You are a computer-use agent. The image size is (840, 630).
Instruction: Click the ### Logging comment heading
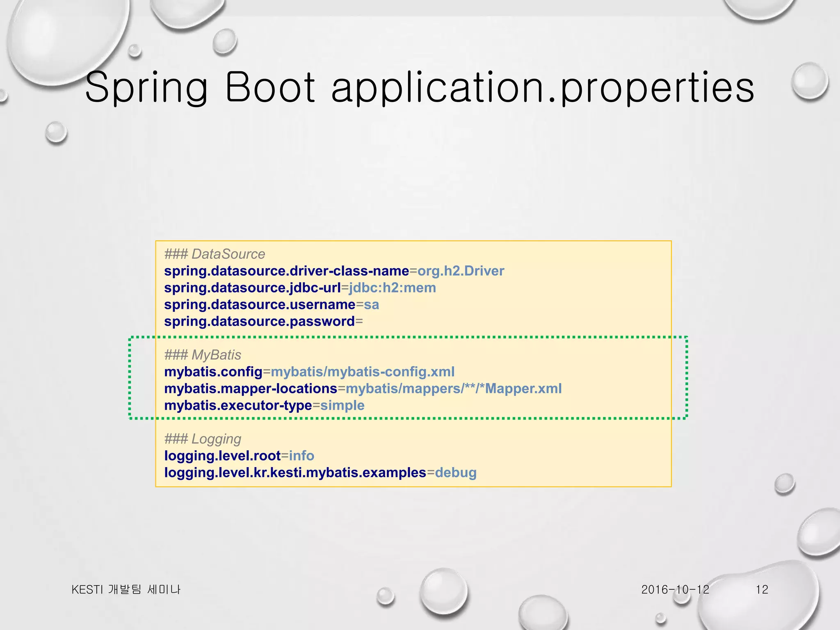pos(203,439)
